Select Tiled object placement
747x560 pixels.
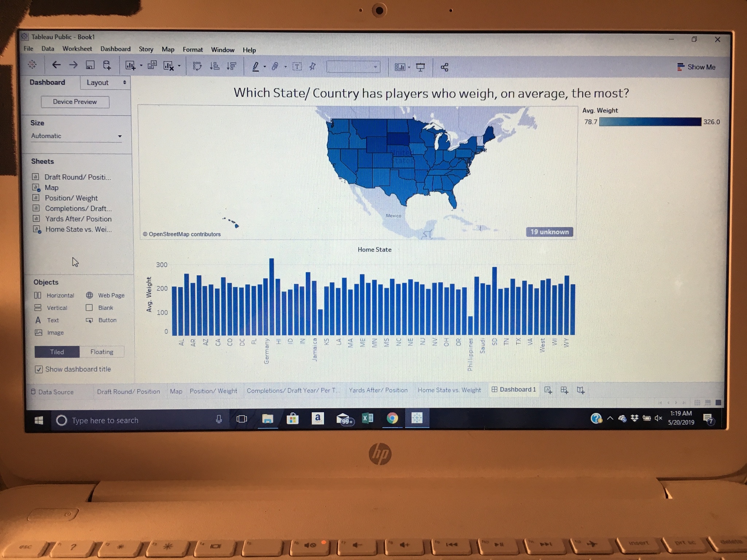tap(57, 352)
